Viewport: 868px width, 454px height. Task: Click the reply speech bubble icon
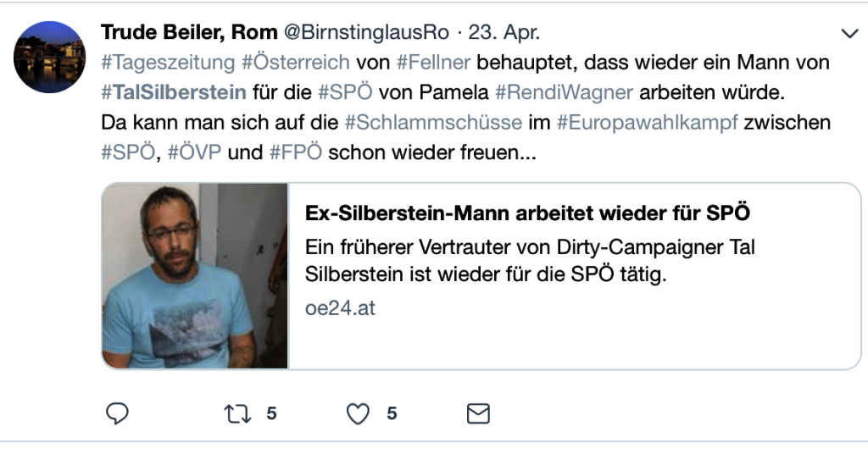117,413
